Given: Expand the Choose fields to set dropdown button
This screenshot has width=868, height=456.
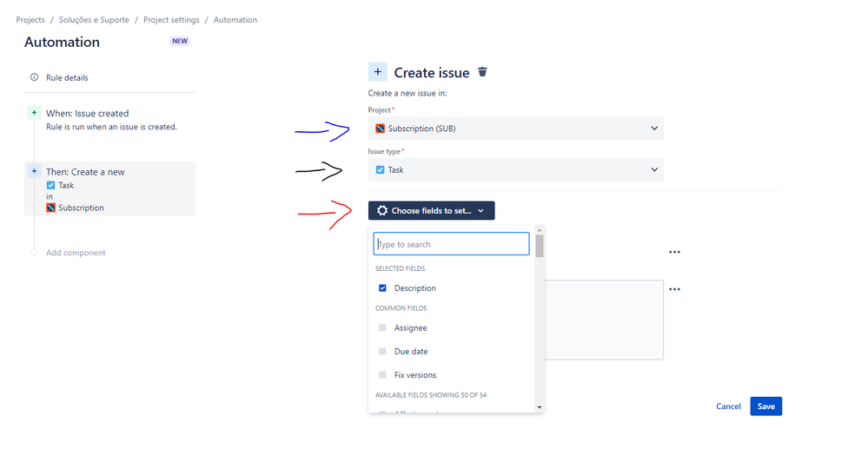Looking at the screenshot, I should tap(431, 210).
